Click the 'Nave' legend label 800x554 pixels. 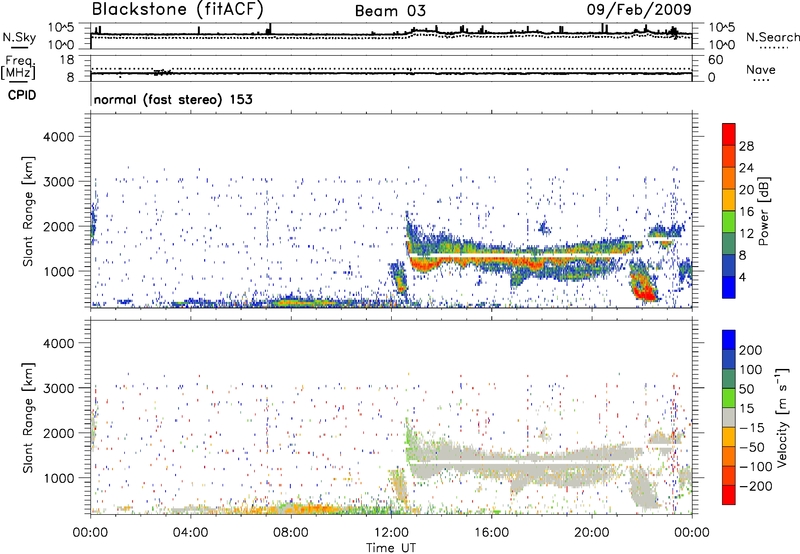[x=761, y=70]
